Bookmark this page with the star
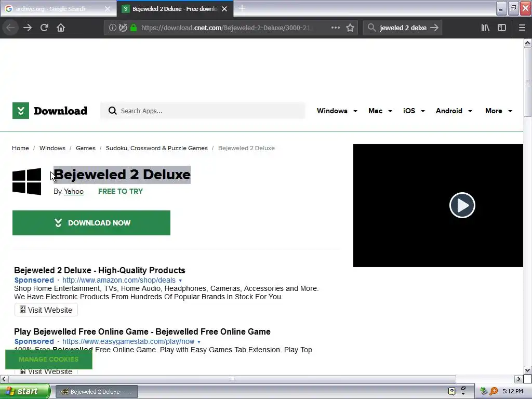 [350, 28]
